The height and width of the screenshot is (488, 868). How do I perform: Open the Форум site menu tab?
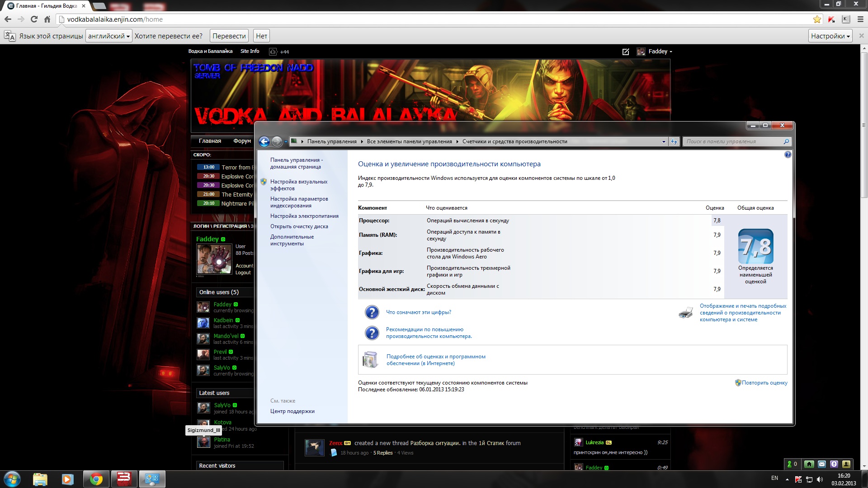pos(242,141)
